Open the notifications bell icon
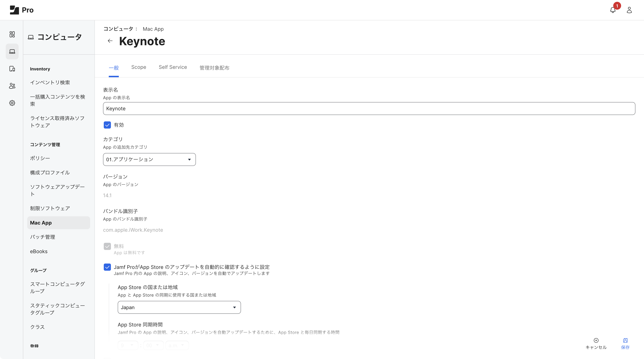Viewport: 644px width, 359px height. click(x=613, y=10)
